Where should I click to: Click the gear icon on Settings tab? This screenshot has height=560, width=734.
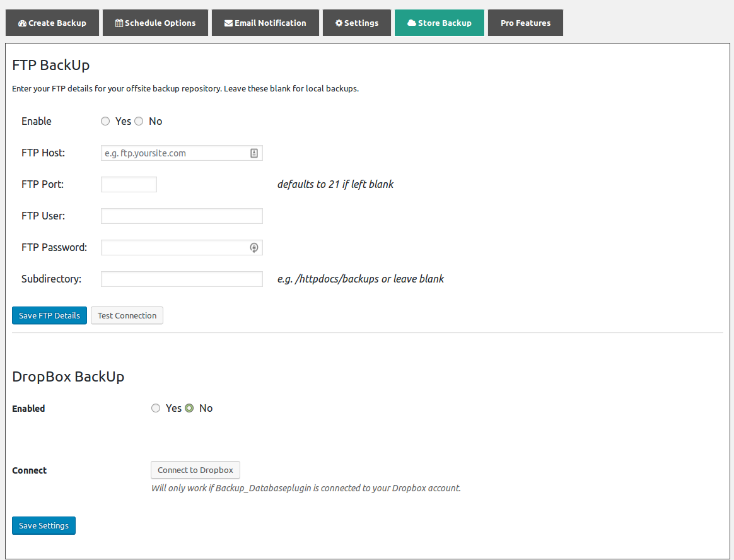point(339,23)
